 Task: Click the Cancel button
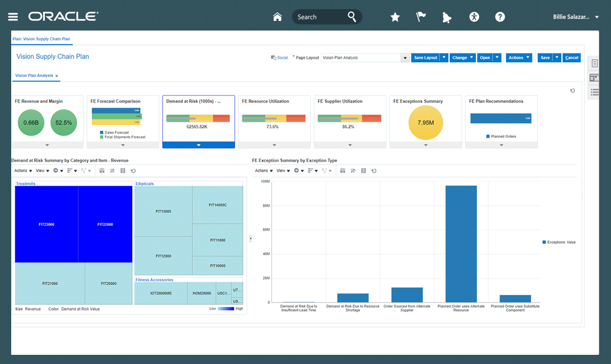[x=572, y=58]
